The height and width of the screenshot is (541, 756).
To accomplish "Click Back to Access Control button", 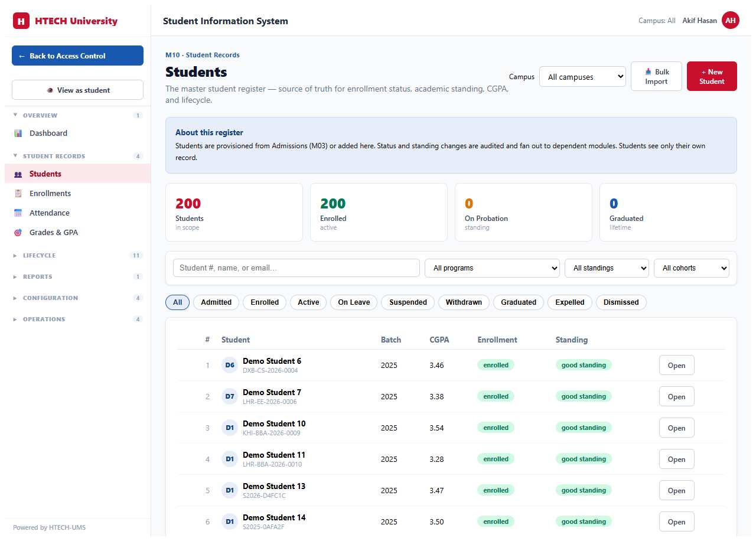I will pos(77,56).
